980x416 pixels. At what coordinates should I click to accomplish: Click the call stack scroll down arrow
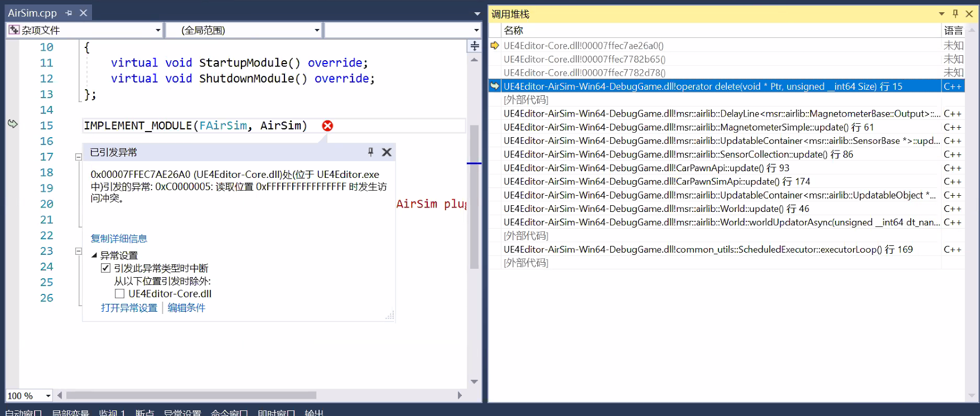(972, 395)
